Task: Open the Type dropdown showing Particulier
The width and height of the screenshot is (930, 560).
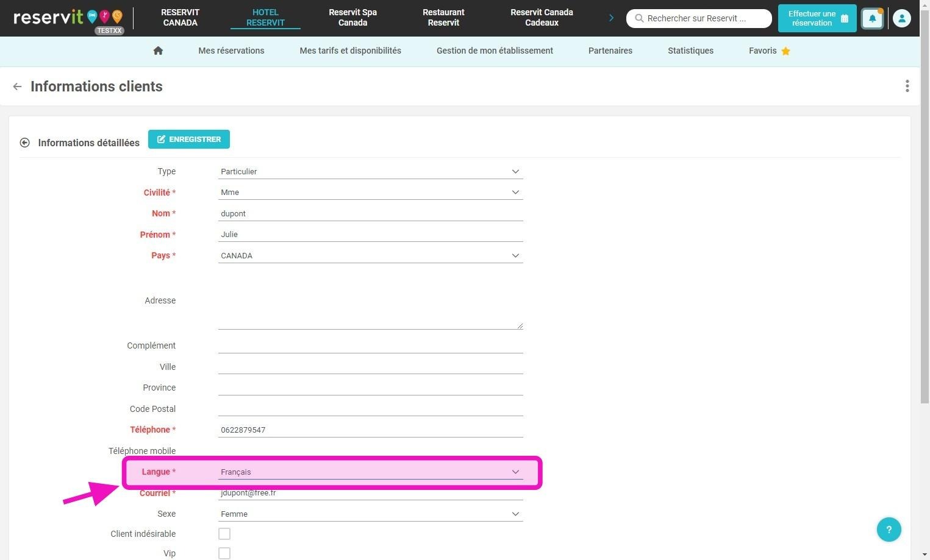Action: 371,171
